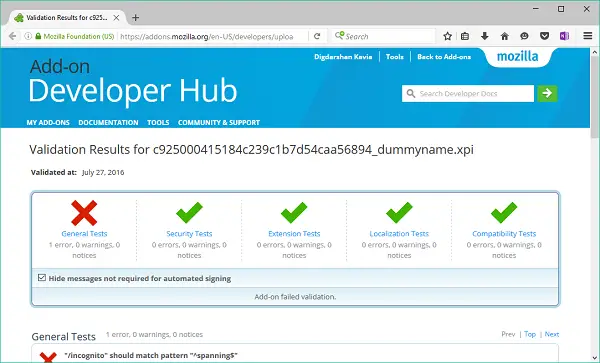Reload the page with the refresh icon
Image resolution: width=600 pixels, height=363 pixels.
[x=317, y=36]
